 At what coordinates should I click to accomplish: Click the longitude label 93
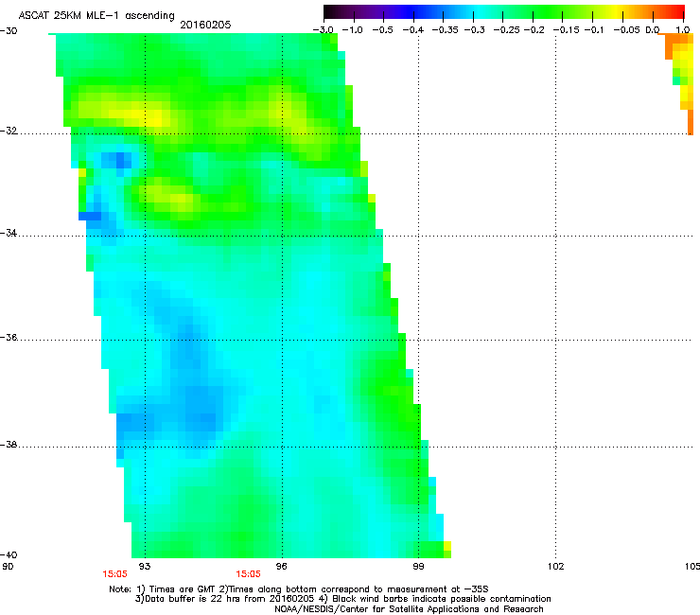coord(145,567)
